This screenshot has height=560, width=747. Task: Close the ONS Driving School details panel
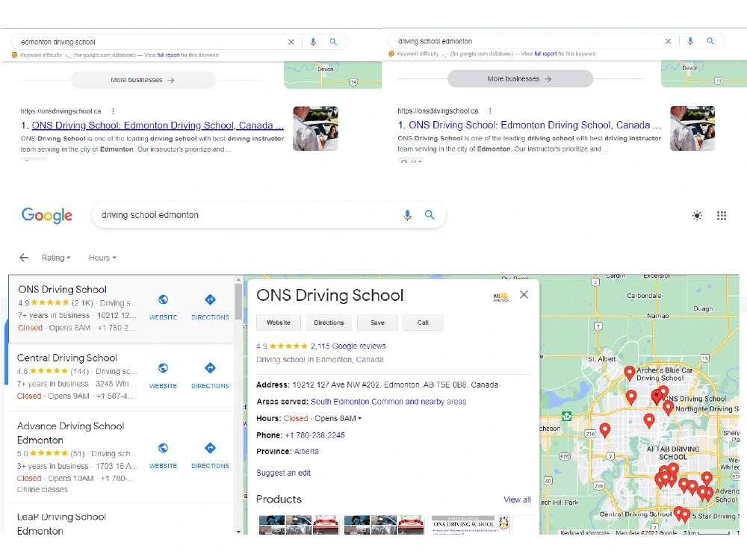[524, 295]
